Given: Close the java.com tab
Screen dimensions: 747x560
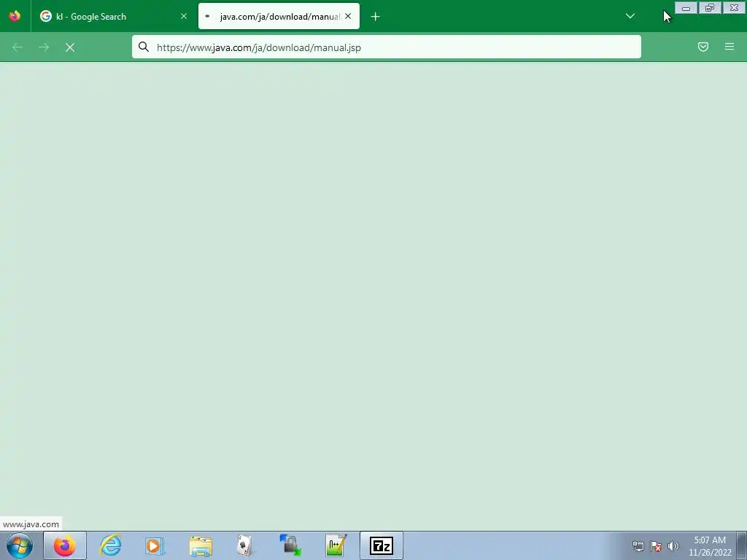Looking at the screenshot, I should click(x=348, y=16).
